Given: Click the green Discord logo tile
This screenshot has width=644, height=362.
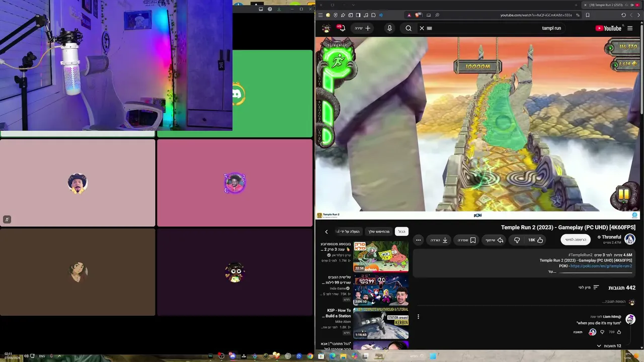Looking at the screenshot, I should tap(272, 94).
